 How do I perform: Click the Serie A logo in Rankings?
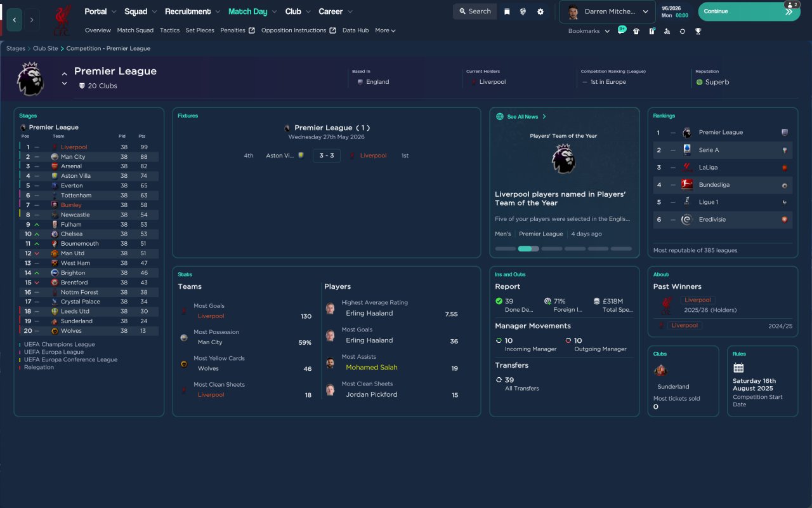(687, 150)
